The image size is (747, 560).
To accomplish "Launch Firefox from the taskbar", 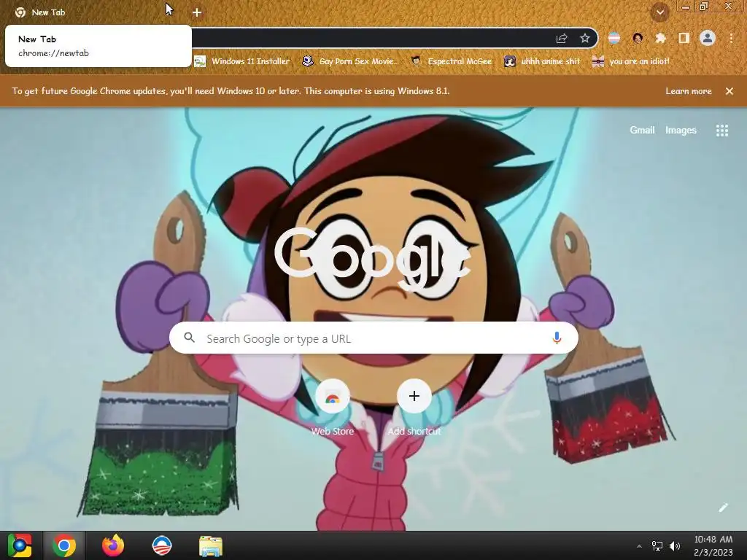I will [113, 545].
